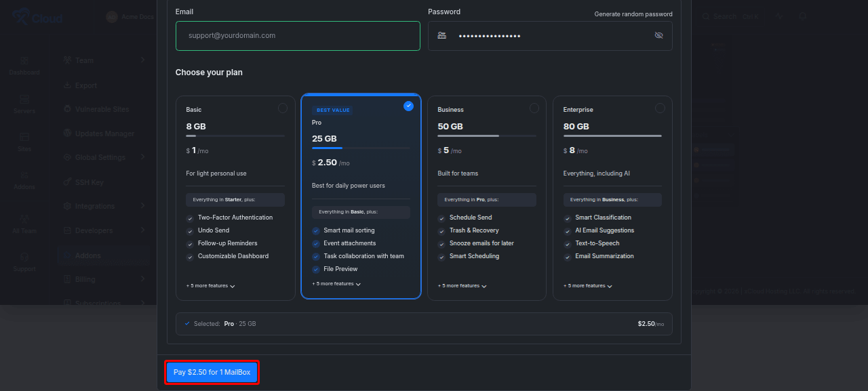Image resolution: width=868 pixels, height=391 pixels.
Task: Click Smart Classification feature text
Action: tap(604, 218)
